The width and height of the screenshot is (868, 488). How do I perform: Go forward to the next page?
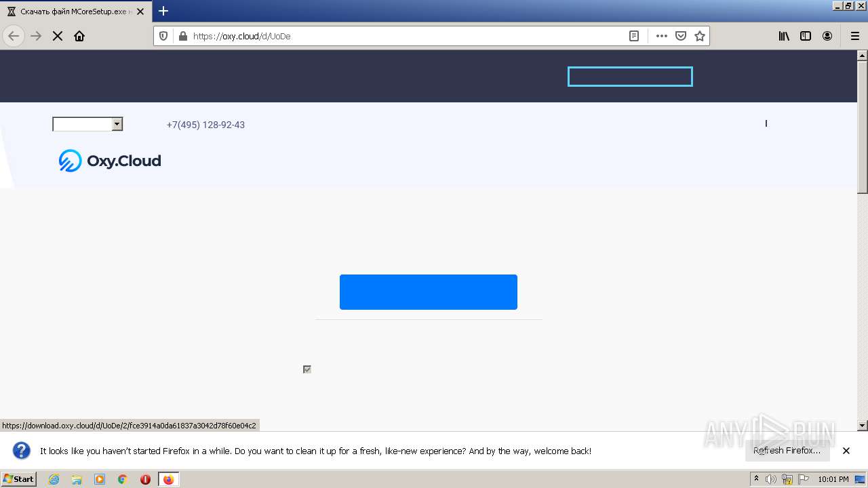pos(36,36)
